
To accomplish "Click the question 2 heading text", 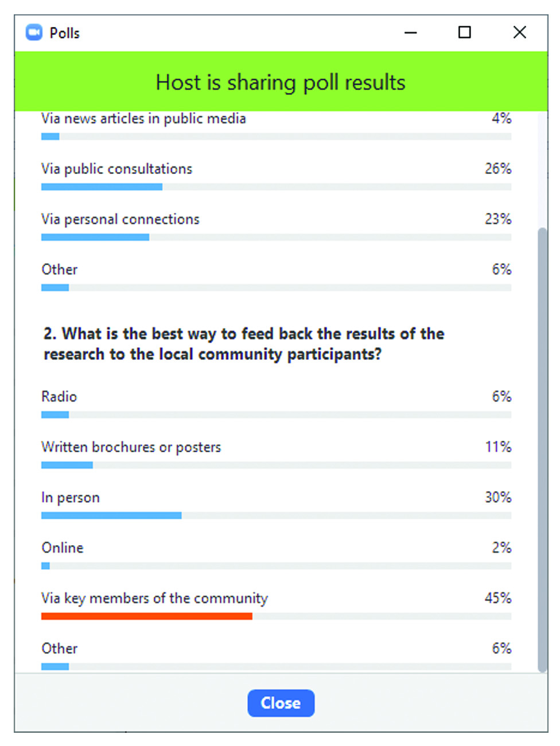I will click(244, 344).
